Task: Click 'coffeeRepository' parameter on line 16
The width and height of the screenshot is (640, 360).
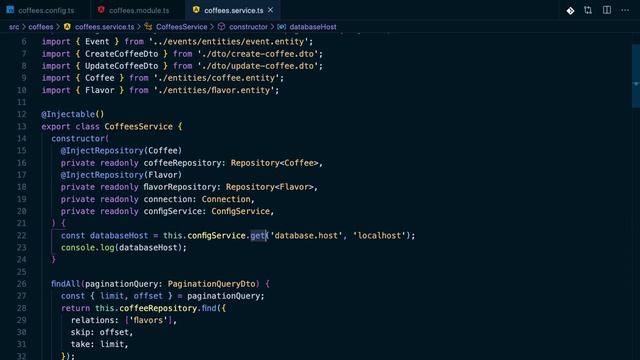Action: [182, 163]
